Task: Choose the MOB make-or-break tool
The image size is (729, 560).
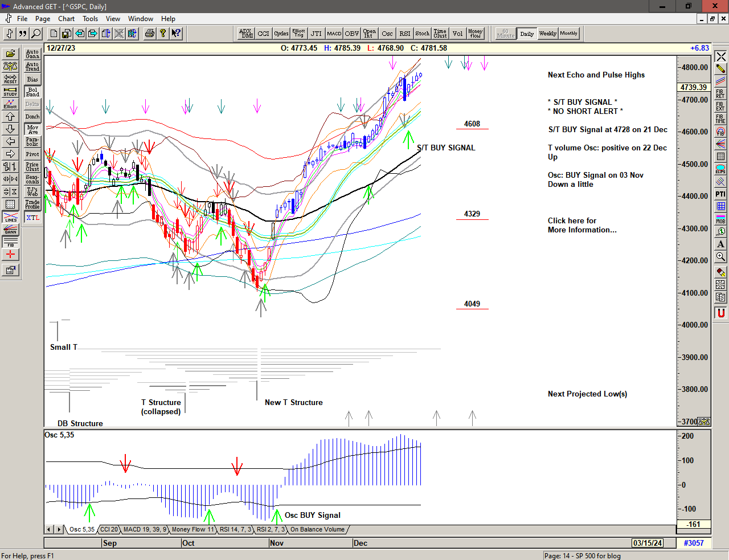Action: coord(720,219)
